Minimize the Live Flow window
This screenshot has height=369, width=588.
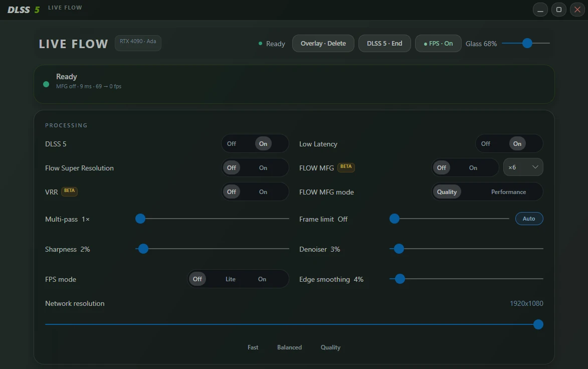[540, 10]
